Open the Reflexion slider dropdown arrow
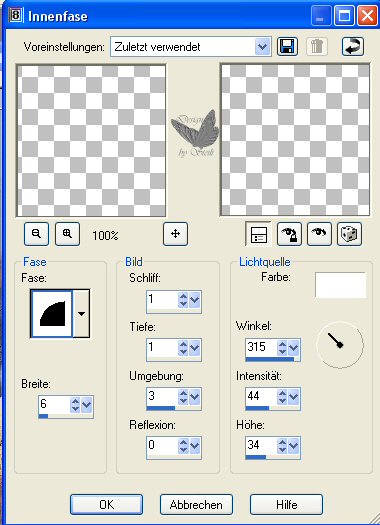The width and height of the screenshot is (380, 525). point(195,446)
